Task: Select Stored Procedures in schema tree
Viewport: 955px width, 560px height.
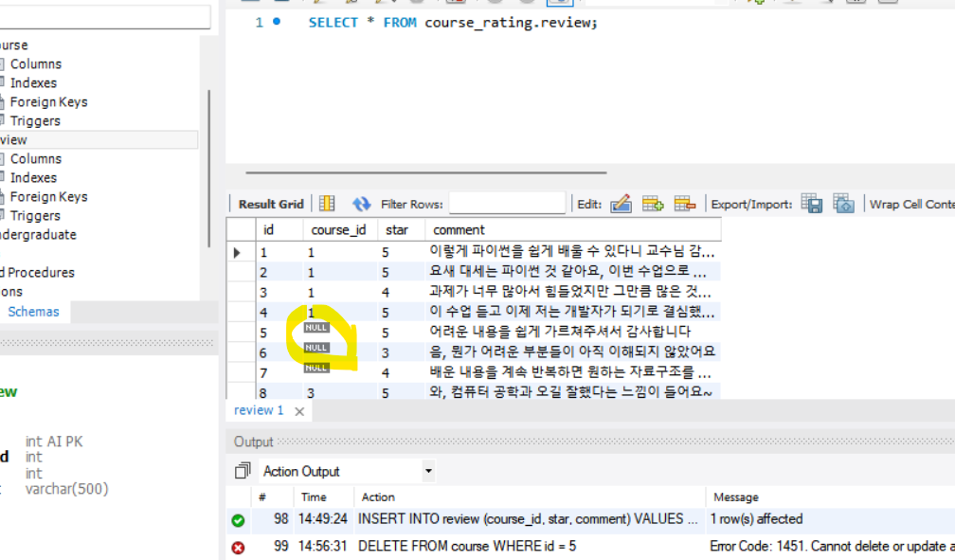Action: [x=37, y=272]
